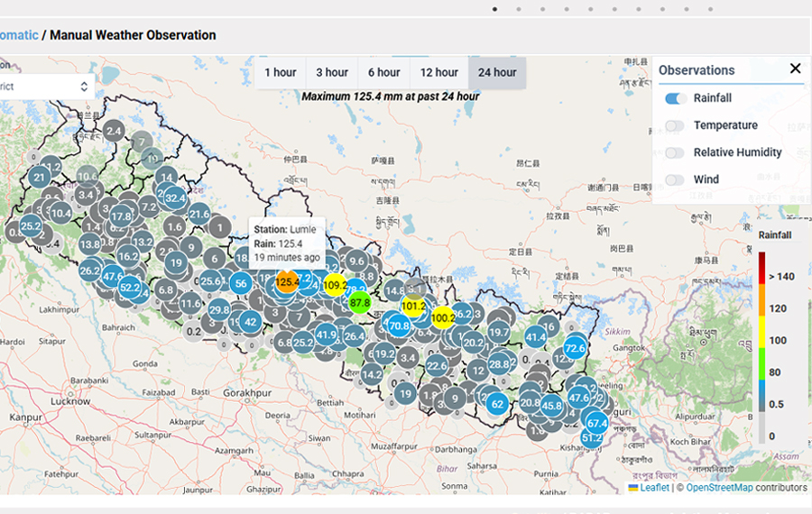The image size is (812, 514).
Task: Click the 41.9 rainfall marker
Action: point(326,335)
